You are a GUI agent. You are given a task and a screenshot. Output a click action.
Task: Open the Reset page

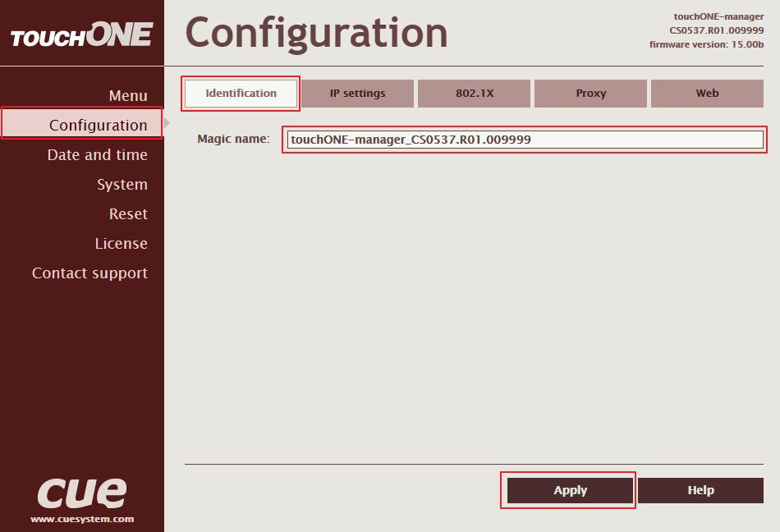[128, 213]
